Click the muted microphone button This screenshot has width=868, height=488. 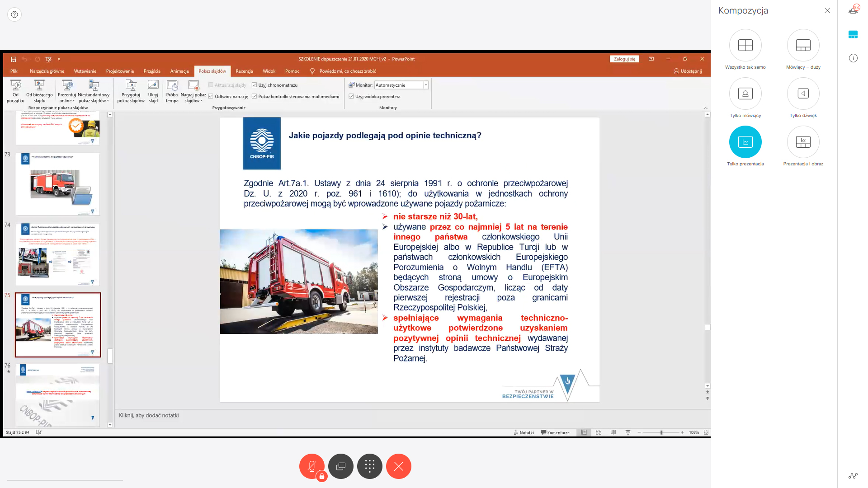[311, 466]
